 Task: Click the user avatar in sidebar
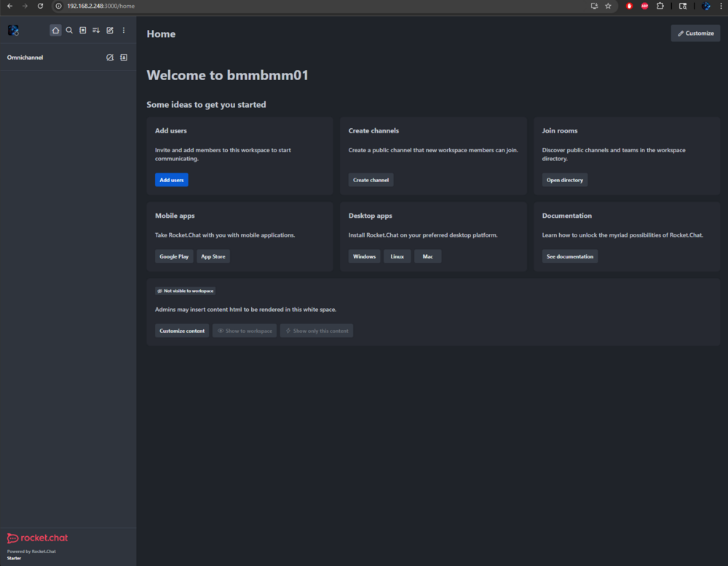pyautogui.click(x=13, y=31)
